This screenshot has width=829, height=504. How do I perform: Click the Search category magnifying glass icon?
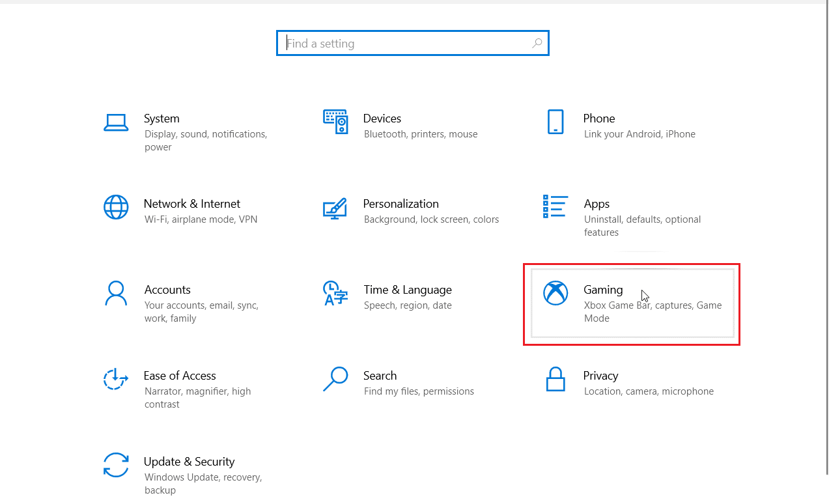point(335,378)
